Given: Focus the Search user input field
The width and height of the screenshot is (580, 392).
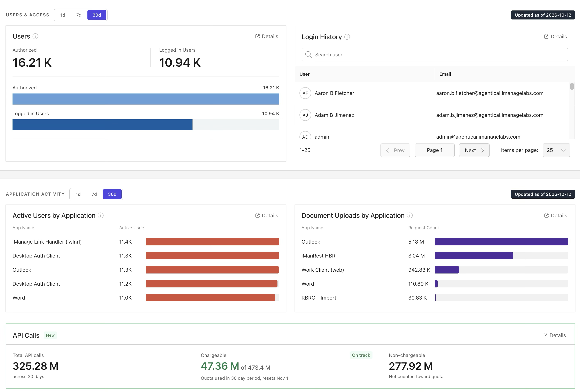Looking at the screenshot, I should [435, 55].
